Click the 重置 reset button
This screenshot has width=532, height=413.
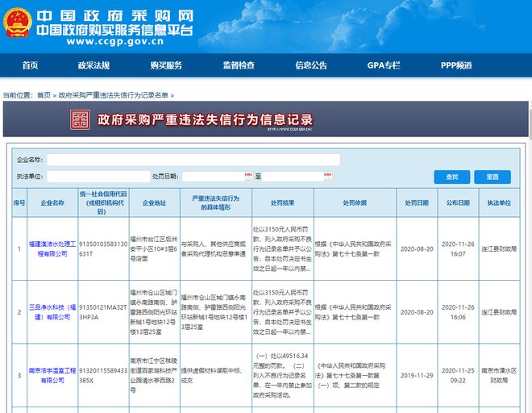pyautogui.click(x=493, y=177)
